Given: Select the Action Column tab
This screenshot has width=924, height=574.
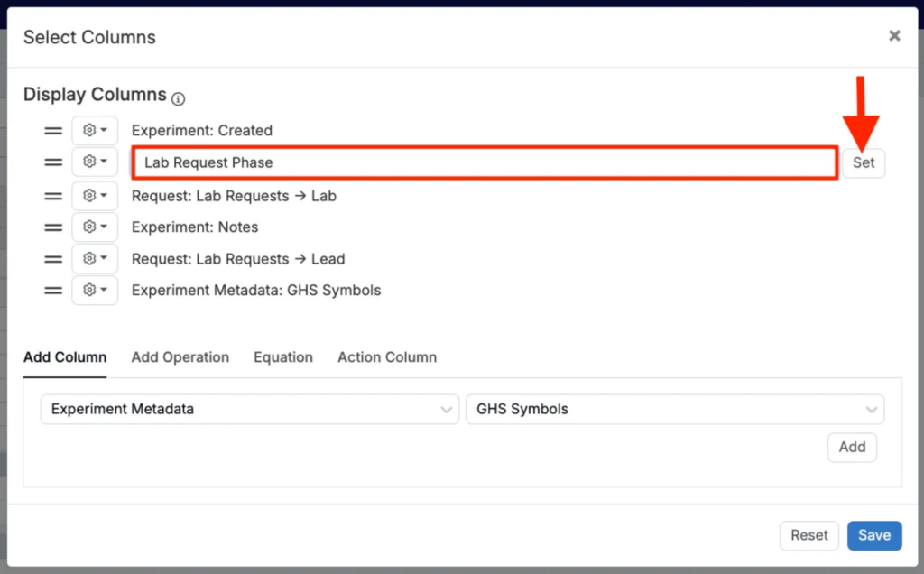Looking at the screenshot, I should [387, 357].
